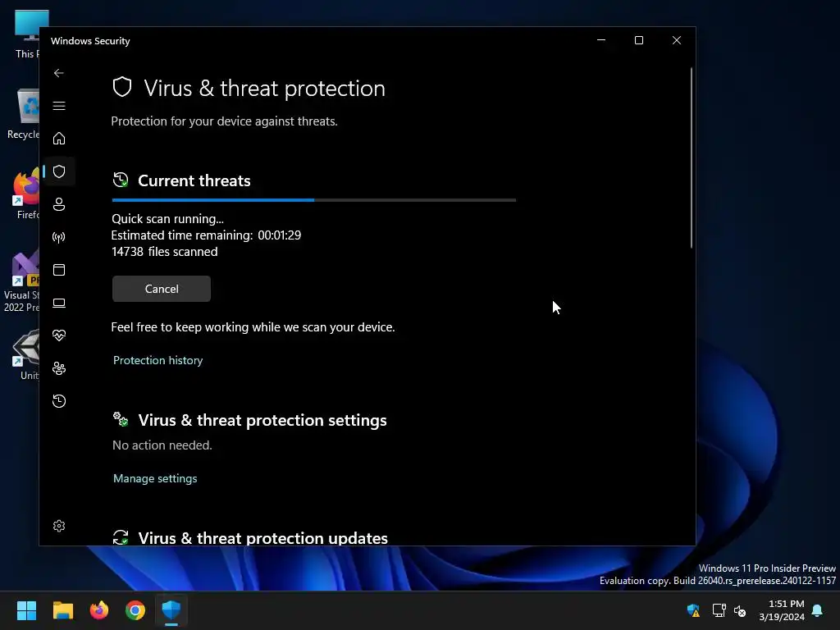The image size is (840, 630).
Task: Click the quick scan progress bar
Action: point(314,200)
